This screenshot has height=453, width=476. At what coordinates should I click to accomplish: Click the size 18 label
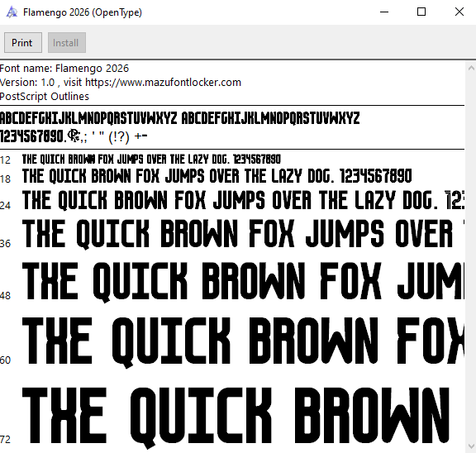pos(5,179)
